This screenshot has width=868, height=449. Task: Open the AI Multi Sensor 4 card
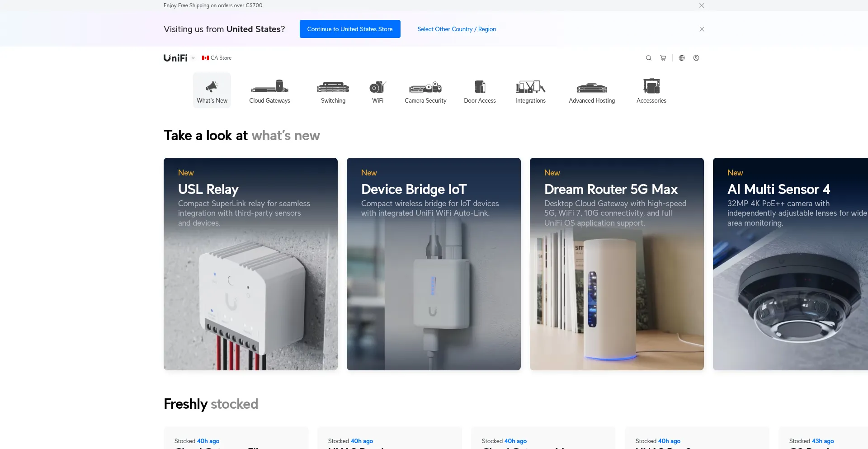[790, 264]
